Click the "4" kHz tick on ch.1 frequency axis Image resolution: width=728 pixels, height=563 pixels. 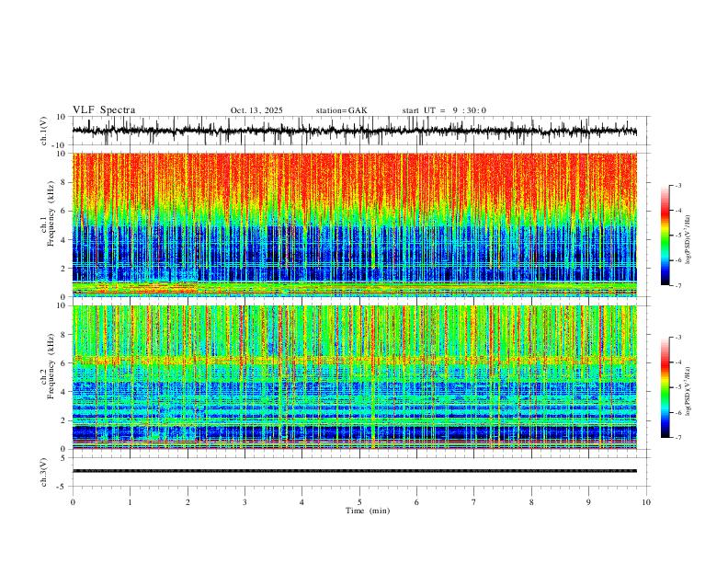coord(63,240)
